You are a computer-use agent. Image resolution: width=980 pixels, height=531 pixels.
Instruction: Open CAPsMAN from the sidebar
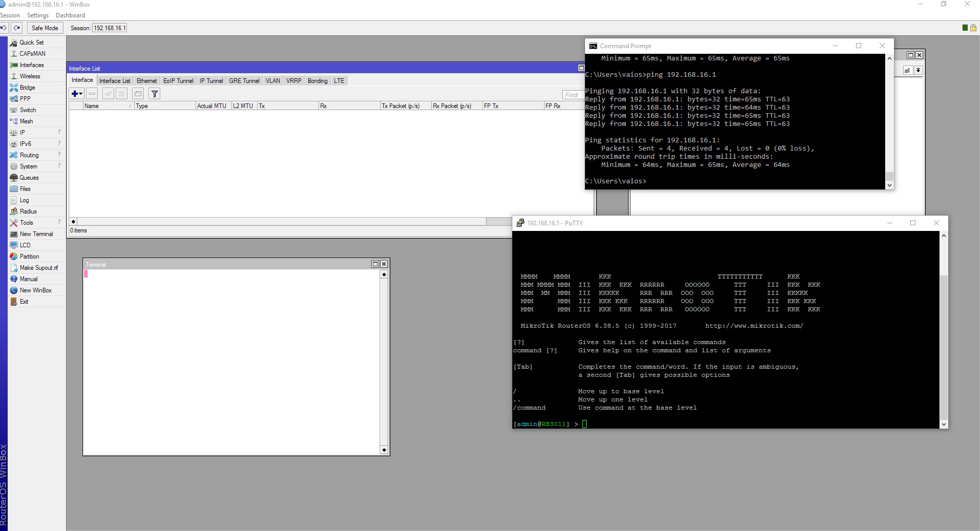[x=37, y=54]
